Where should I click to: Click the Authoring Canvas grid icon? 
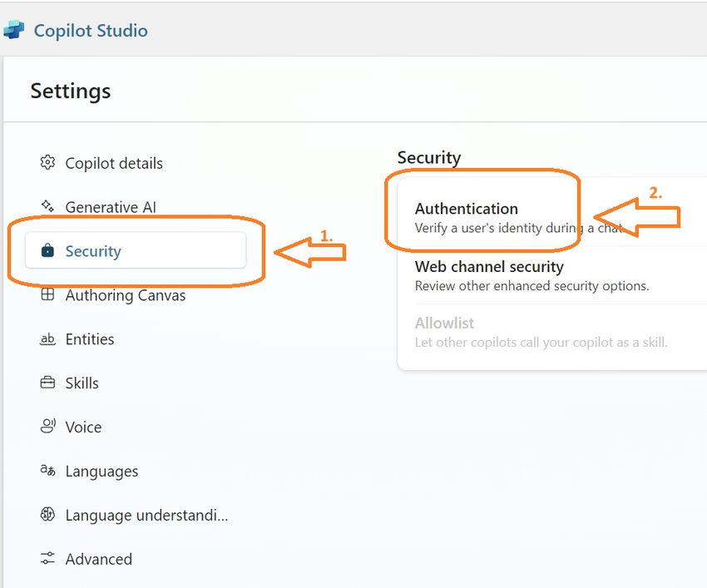[x=47, y=294]
